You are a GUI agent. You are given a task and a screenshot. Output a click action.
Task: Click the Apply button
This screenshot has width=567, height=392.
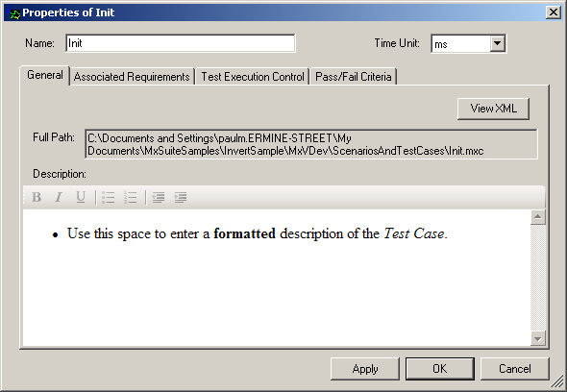coord(365,369)
